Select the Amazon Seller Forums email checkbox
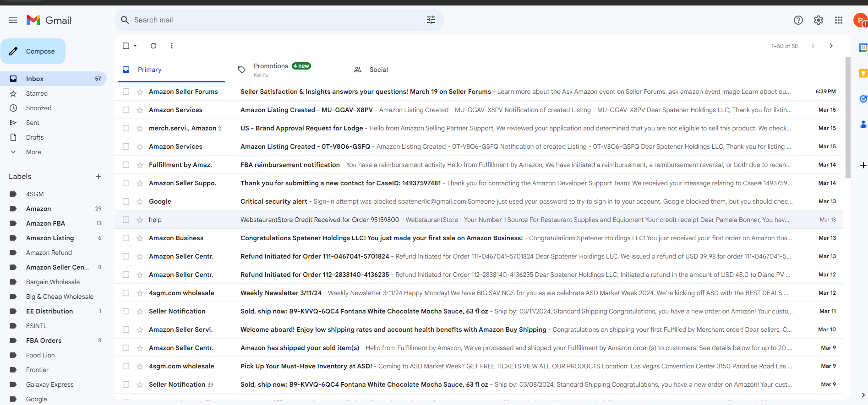Viewport: 868px width, 405px height. click(126, 92)
